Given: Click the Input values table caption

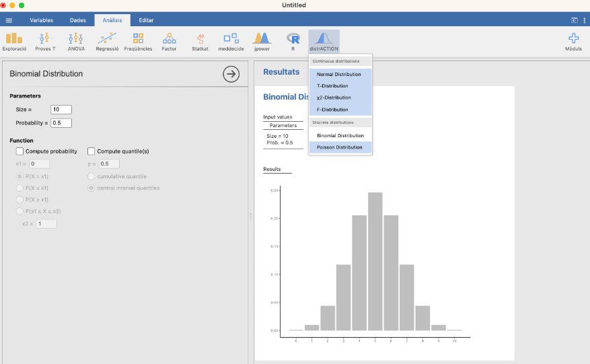Looking at the screenshot, I should (278, 117).
